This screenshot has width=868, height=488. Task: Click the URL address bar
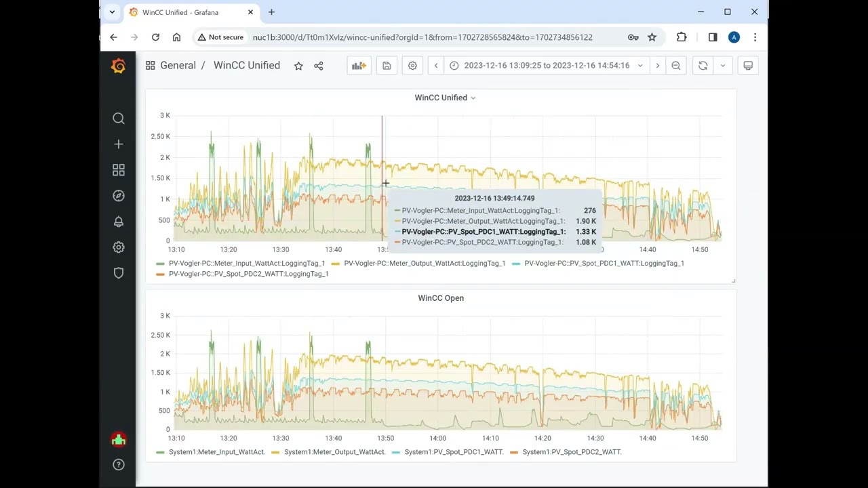pyautogui.click(x=422, y=37)
